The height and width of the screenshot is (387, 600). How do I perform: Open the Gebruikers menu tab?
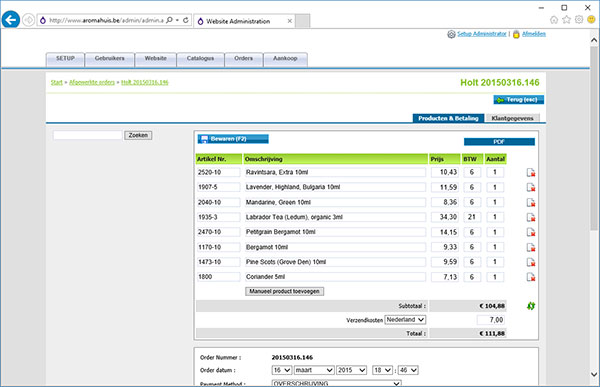pos(109,59)
